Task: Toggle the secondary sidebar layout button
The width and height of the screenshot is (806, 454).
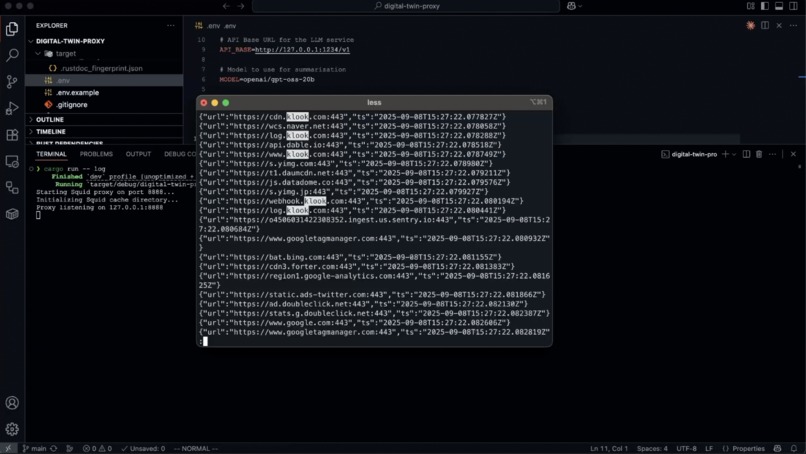Action: coord(794,6)
